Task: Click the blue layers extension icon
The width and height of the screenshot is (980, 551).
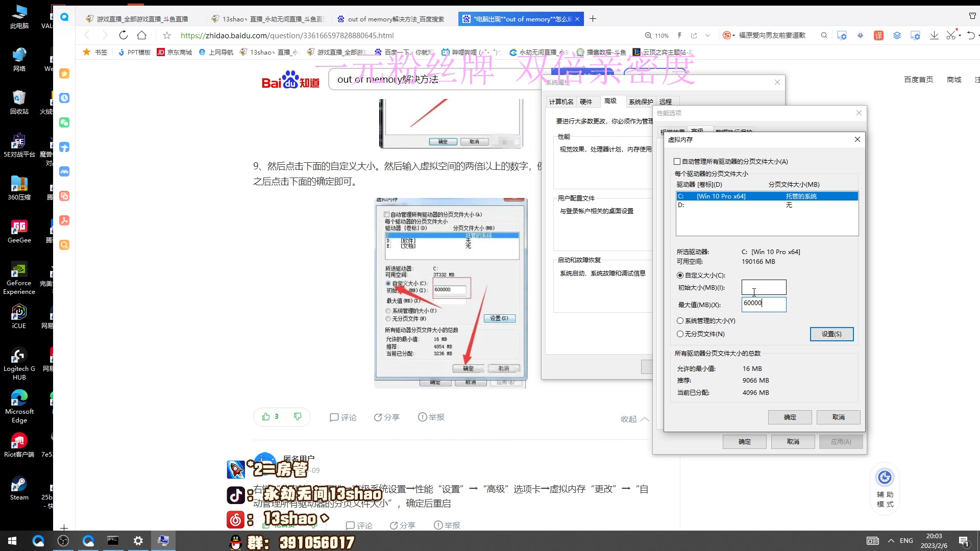Action: (x=897, y=35)
